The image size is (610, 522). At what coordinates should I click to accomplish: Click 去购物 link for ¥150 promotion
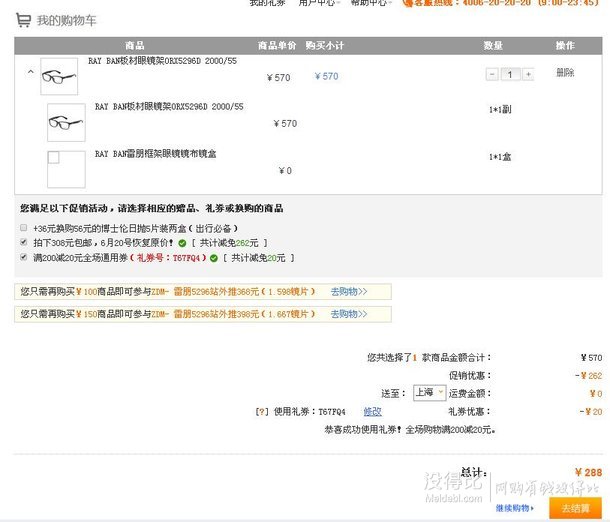click(x=349, y=314)
